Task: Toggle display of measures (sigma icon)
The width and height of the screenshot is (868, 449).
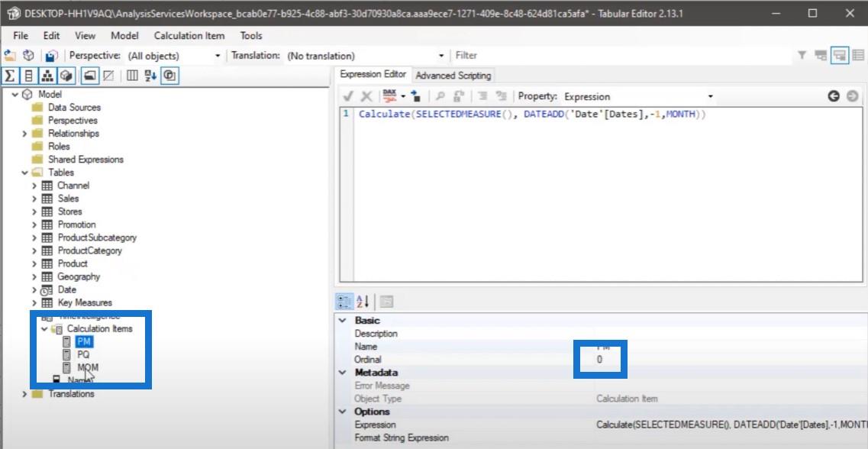Action: 9,76
